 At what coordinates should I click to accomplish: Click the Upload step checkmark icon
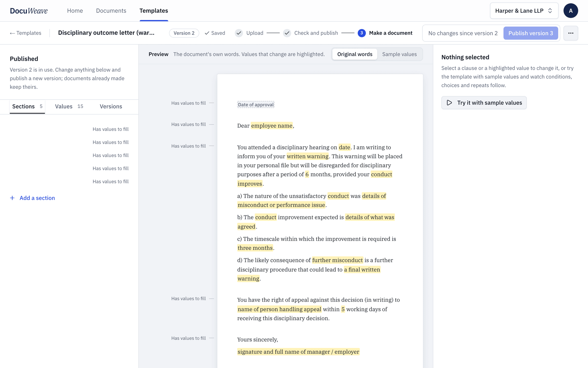239,33
